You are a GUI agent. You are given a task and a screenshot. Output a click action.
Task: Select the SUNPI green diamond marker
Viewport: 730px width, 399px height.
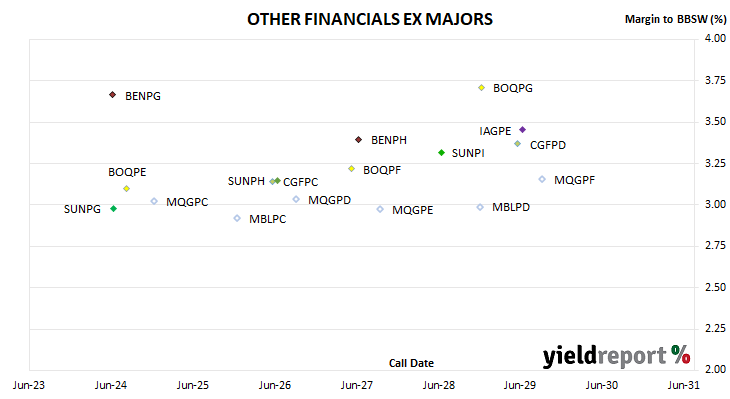pos(441,152)
